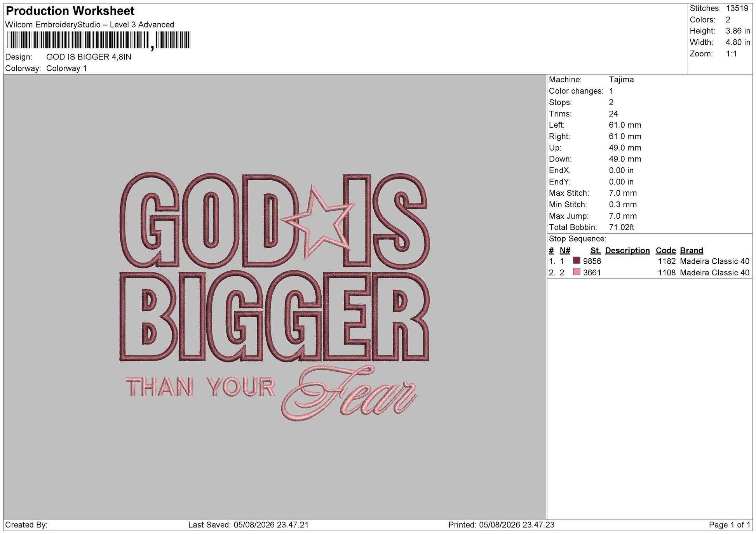Click the 'GOD' outlined lettering in preview
Viewport: 756px width, 534px height.
(210, 219)
